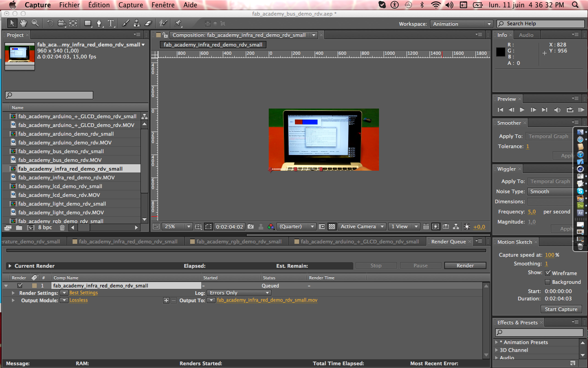Screen dimensions: 588x368
Task: Select the Puppet Pin tool
Action: pos(177,23)
